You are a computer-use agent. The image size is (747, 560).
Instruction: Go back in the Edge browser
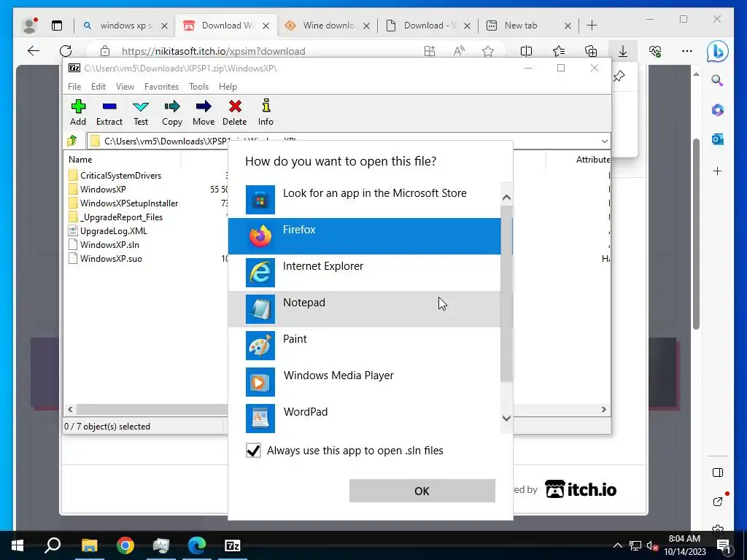[x=34, y=51]
